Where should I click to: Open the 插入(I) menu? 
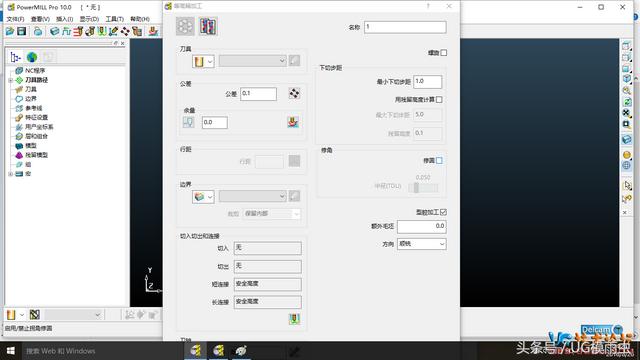tap(64, 19)
